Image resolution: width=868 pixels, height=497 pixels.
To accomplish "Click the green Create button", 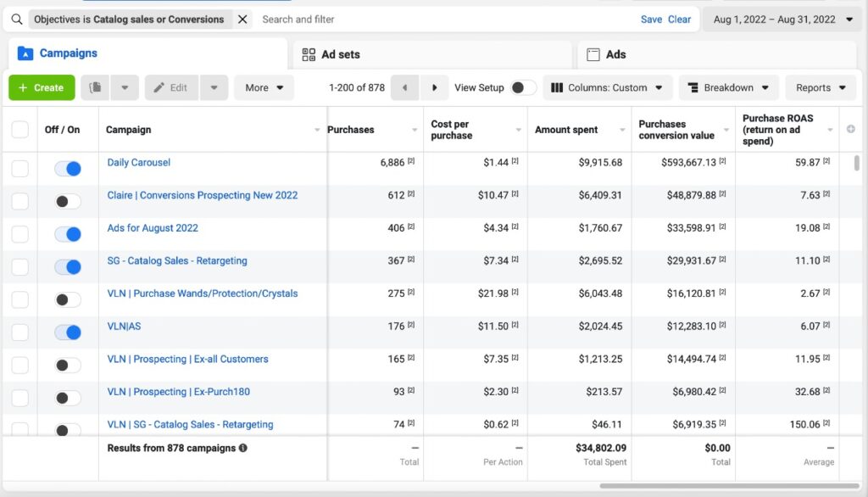I will click(42, 87).
